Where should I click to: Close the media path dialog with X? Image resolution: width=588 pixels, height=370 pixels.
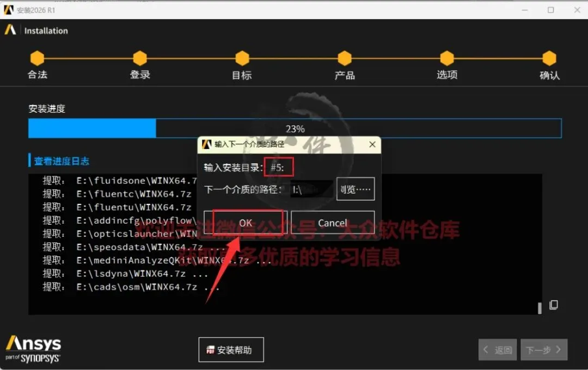click(x=372, y=144)
